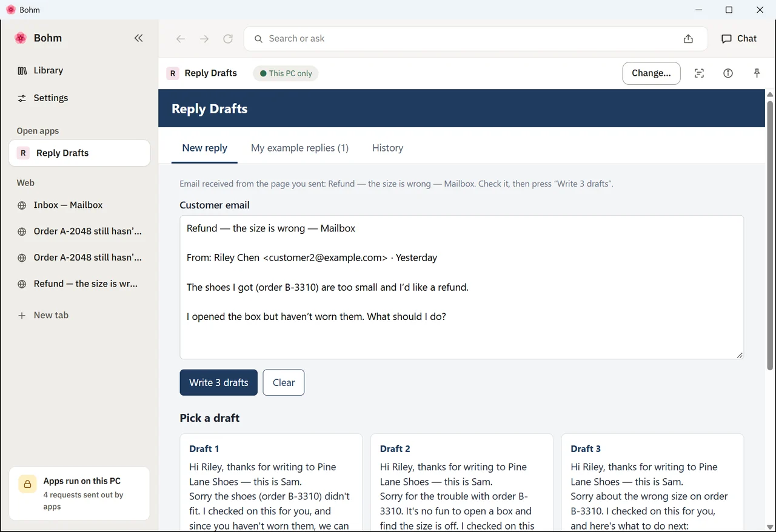Pin the Reply Drafts app
This screenshot has width=776, height=532.
[x=757, y=73]
